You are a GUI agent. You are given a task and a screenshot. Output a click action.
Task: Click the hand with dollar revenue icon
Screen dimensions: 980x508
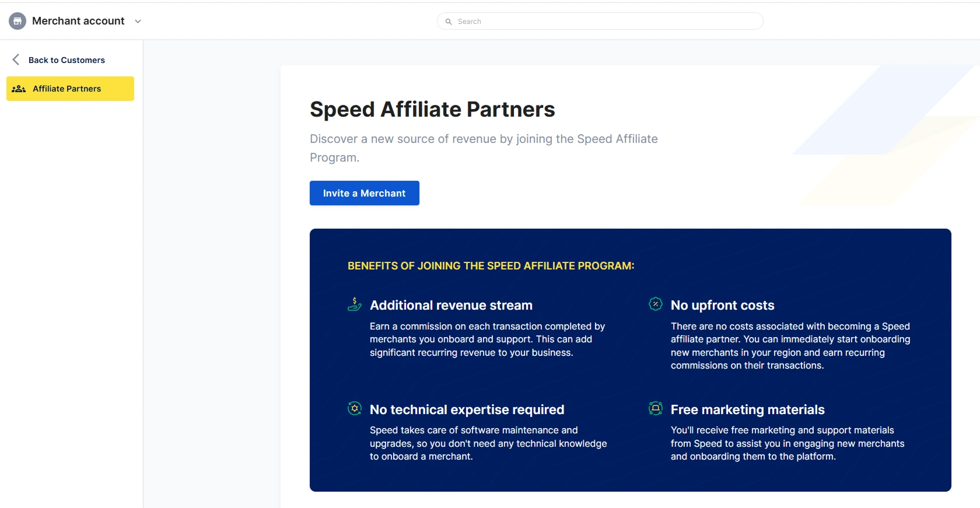[355, 304]
